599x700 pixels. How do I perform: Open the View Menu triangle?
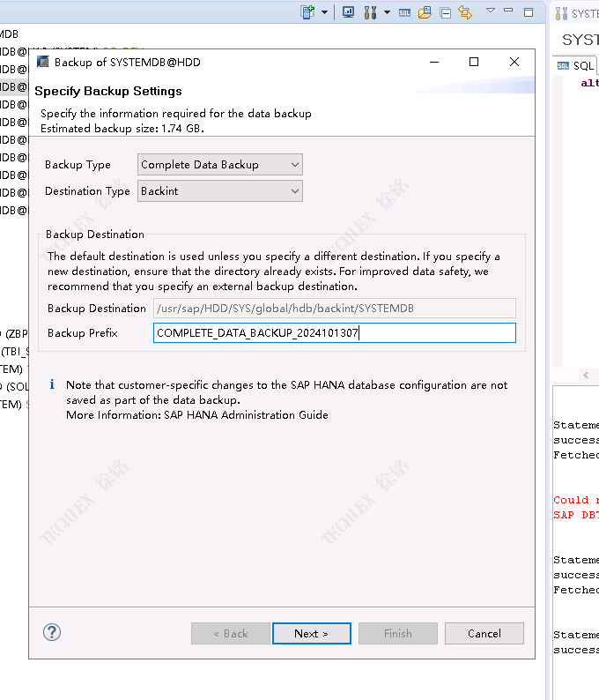(491, 11)
